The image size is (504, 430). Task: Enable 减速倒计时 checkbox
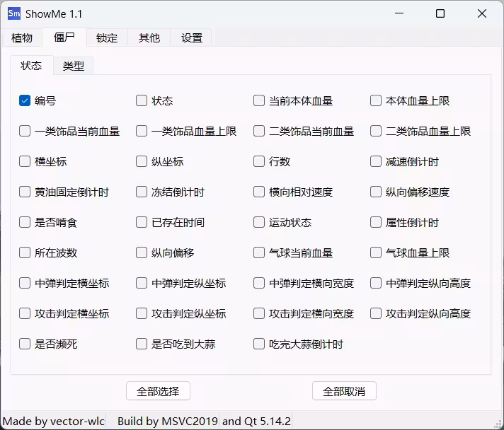376,161
